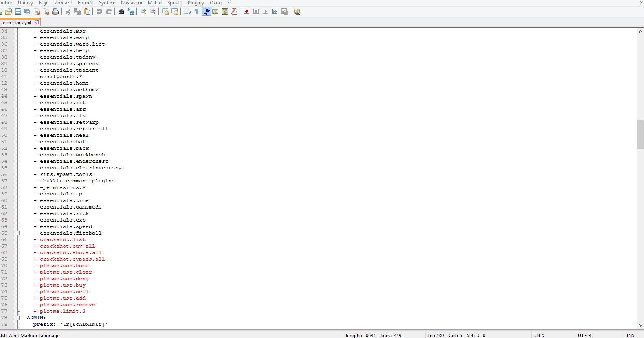This screenshot has height=338, width=644.
Task: Click the scroll down arrow of editor
Action: [640, 325]
